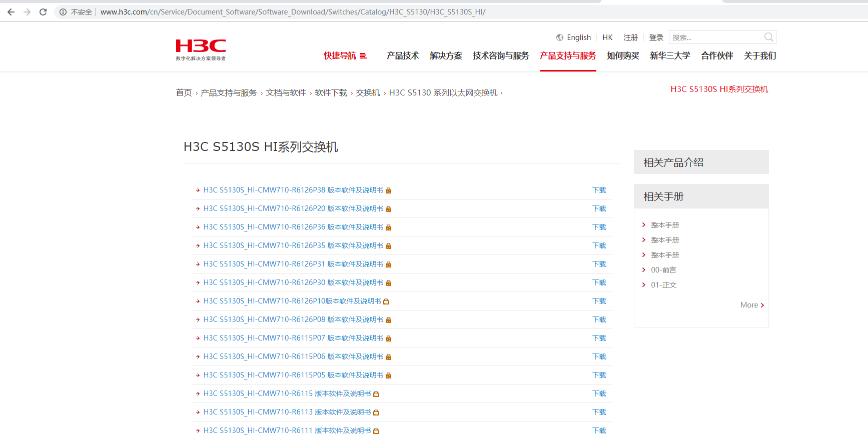Open 技术咨询与服务 menu
The image size is (868, 439).
[x=501, y=55]
